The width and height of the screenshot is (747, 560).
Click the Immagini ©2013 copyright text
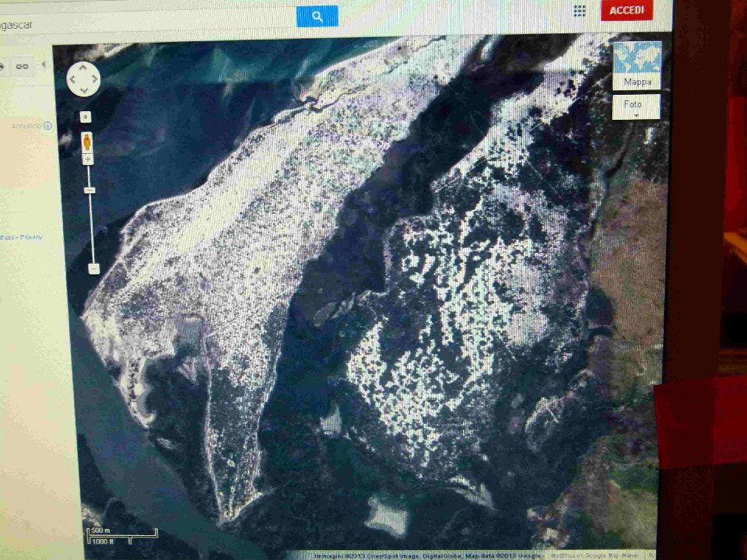[x=427, y=555]
